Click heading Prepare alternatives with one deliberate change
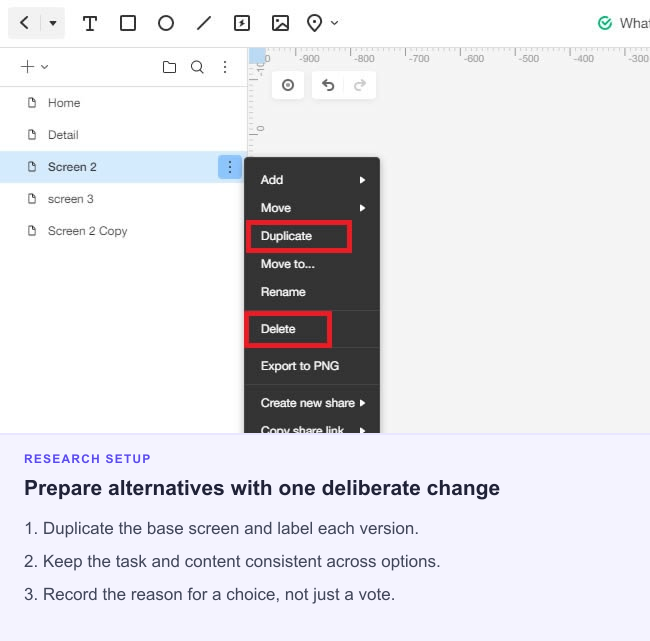This screenshot has height=641, width=650. coord(262,488)
